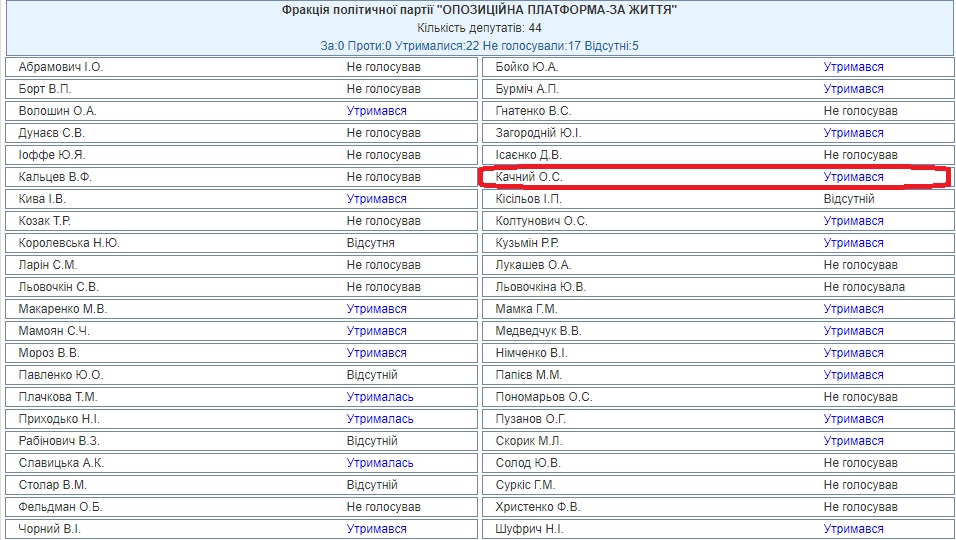Click name 'Пузанов О.Г.'
Viewport: 956px width, 540px height.
530,419
